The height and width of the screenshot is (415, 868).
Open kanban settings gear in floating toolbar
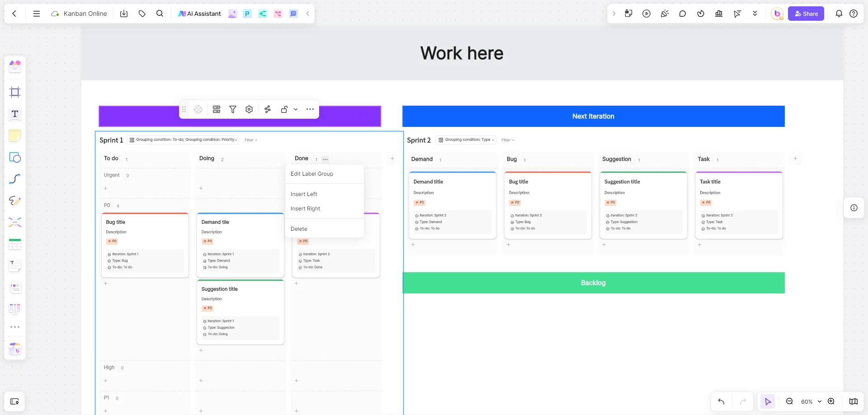(249, 109)
